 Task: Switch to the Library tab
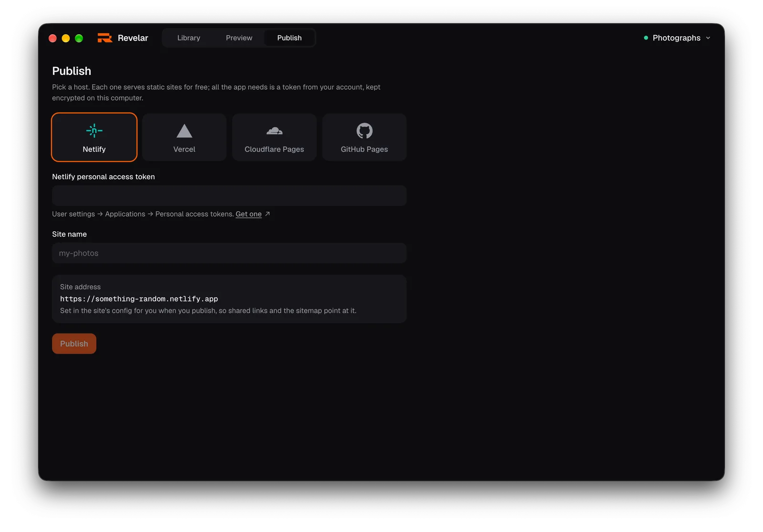(189, 38)
